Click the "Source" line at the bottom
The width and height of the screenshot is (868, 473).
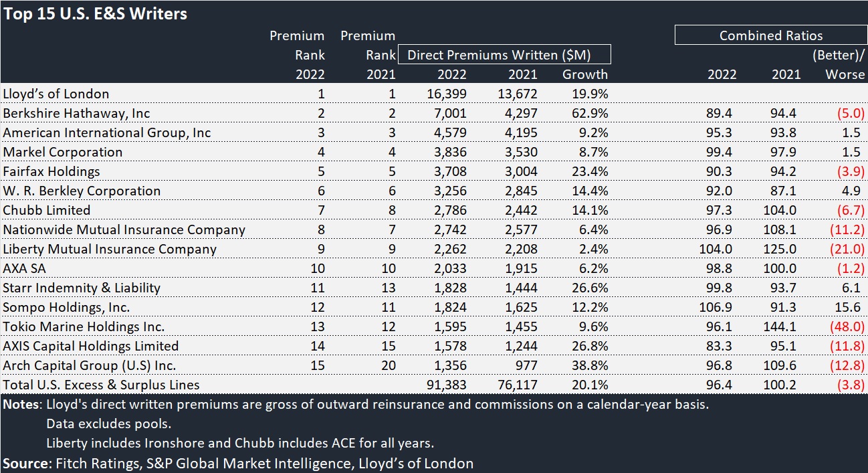[237, 463]
